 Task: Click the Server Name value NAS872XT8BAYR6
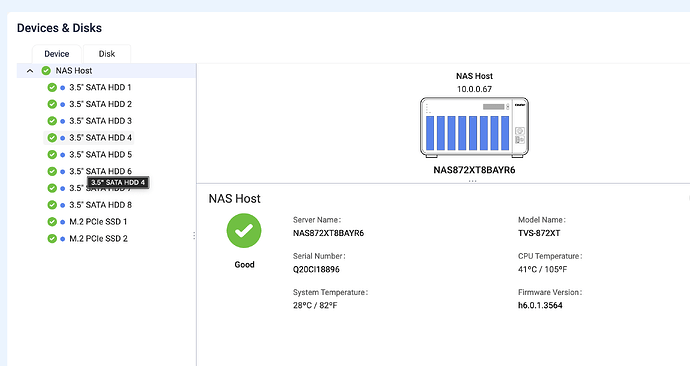coord(329,233)
